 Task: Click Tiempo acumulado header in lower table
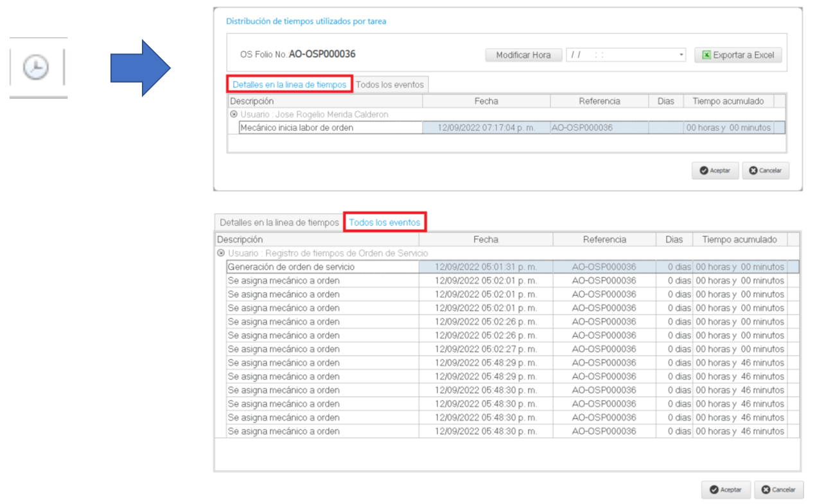pyautogui.click(x=740, y=239)
